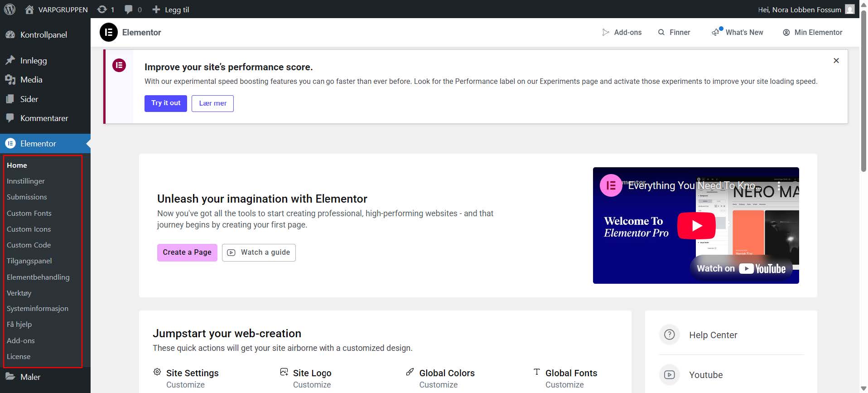
Task: Click the Min Elementor account icon
Action: (786, 32)
